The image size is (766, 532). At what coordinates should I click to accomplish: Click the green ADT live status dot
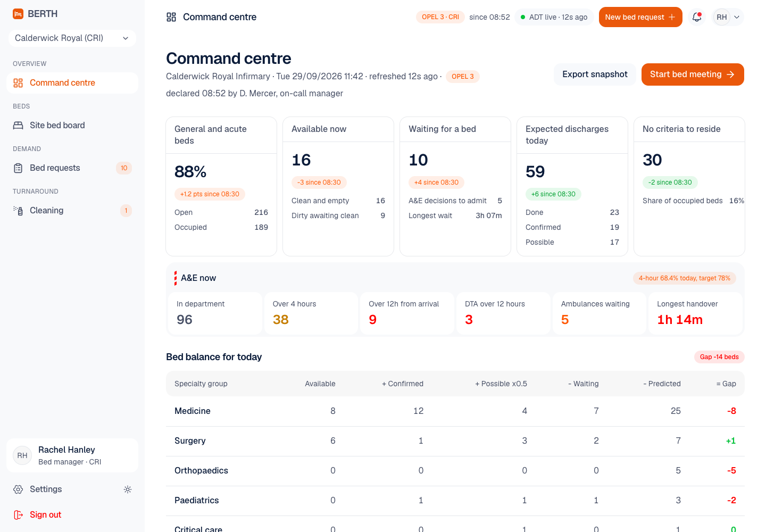[x=523, y=17]
